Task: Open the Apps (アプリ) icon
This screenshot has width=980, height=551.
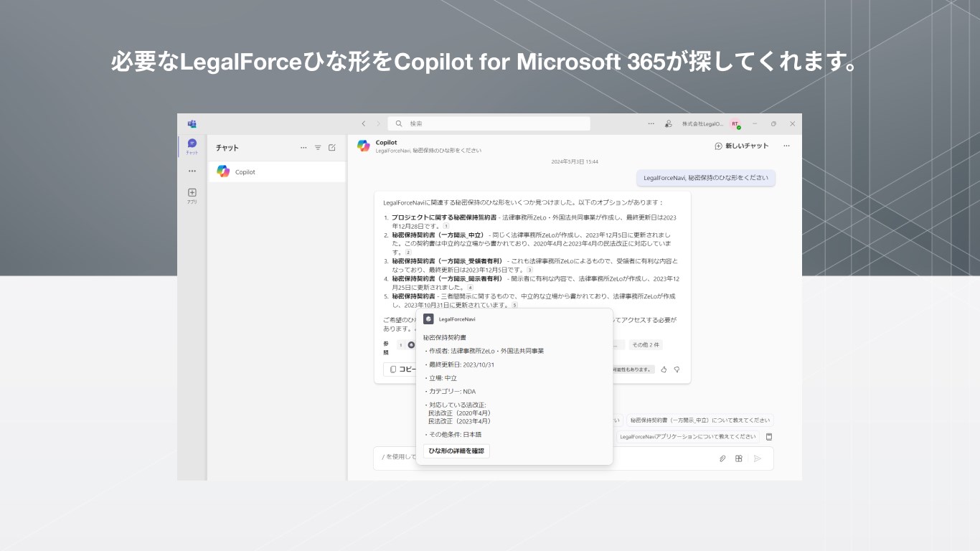Action: pyautogui.click(x=192, y=196)
